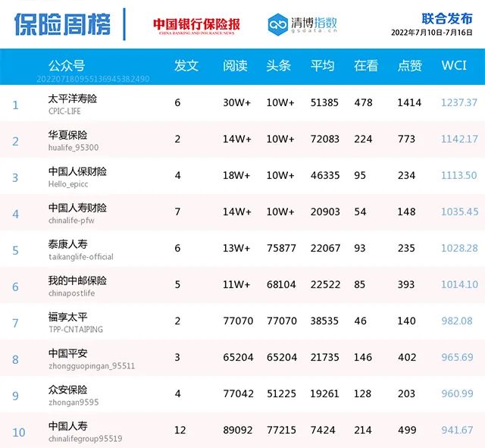Select the 太平洋寿险 account name
The image size is (485, 448).
[73, 99]
